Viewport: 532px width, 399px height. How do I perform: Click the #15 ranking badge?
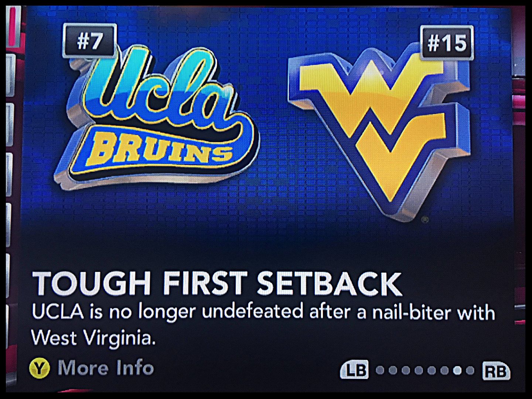click(x=447, y=43)
